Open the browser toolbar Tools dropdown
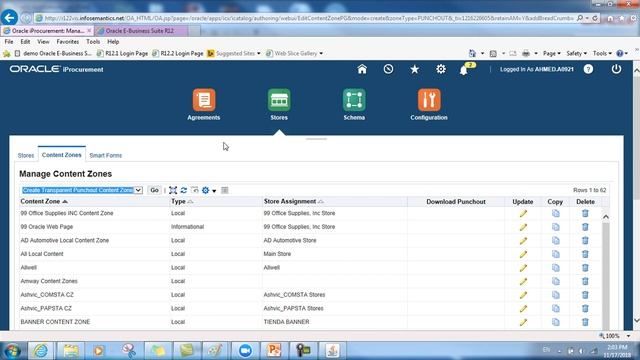Image resolution: width=640 pixels, height=360 pixels. [x=602, y=53]
